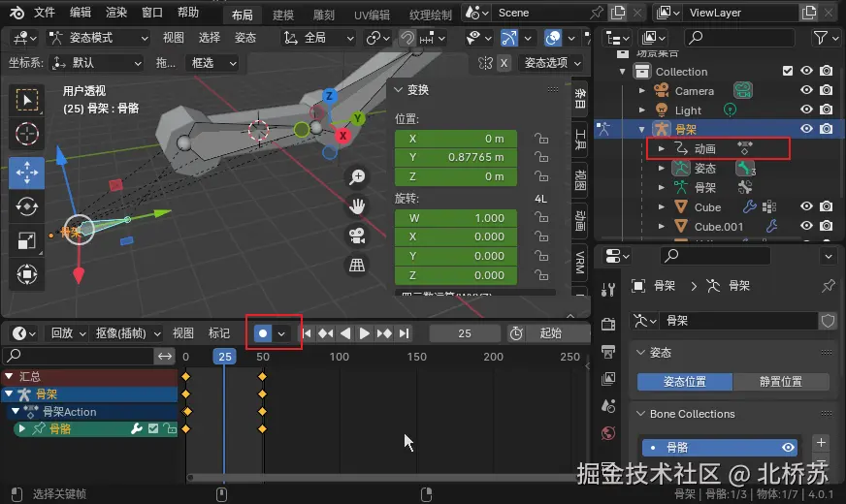Open the Tool properties tab
The width and height of the screenshot is (846, 504).
coord(608,290)
